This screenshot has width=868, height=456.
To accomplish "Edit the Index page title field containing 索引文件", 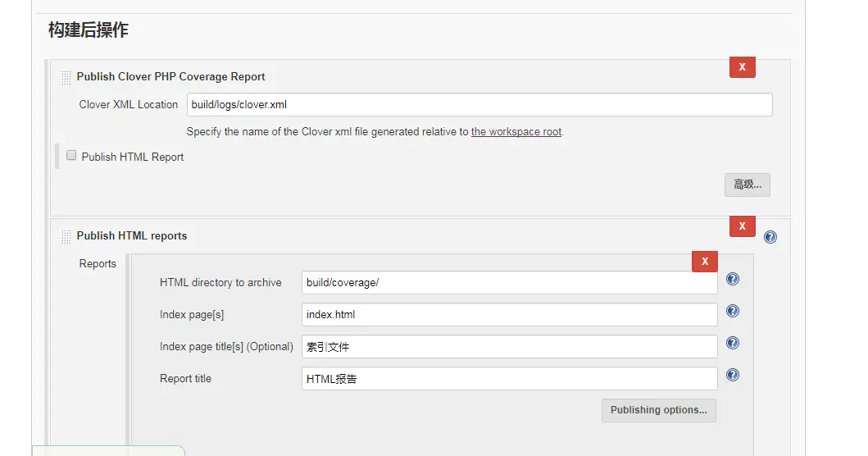I will (509, 347).
